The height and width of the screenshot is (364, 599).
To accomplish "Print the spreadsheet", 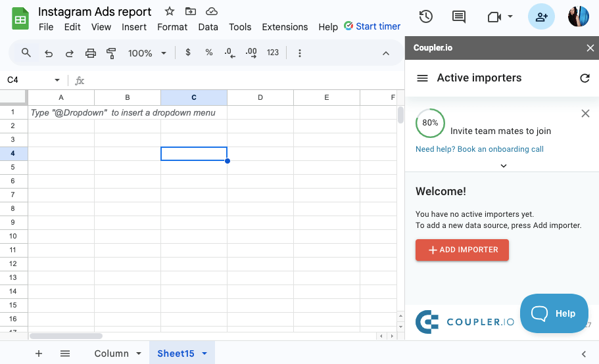I will [x=91, y=53].
